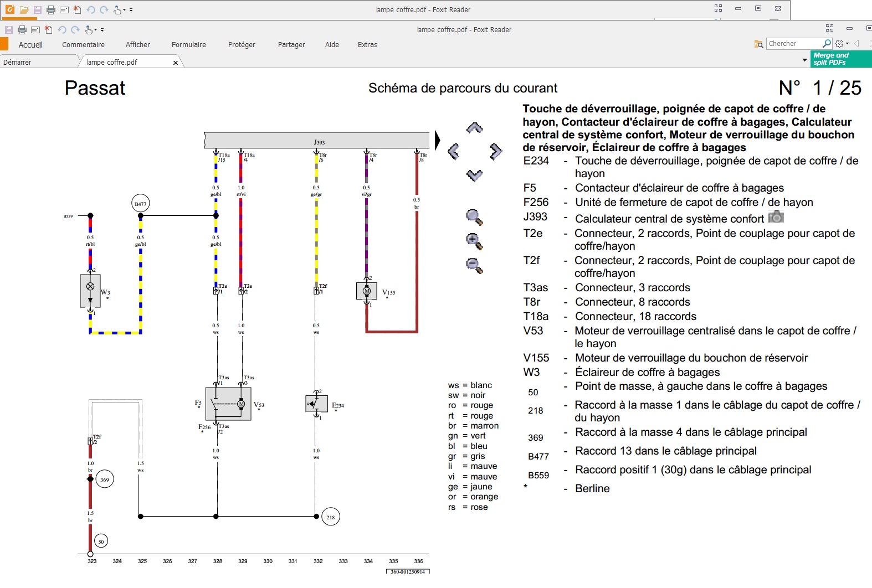Viewport: 872px width, 588px height.
Task: Click the down chevron navigation arrow in the diagram
Action: 474,176
